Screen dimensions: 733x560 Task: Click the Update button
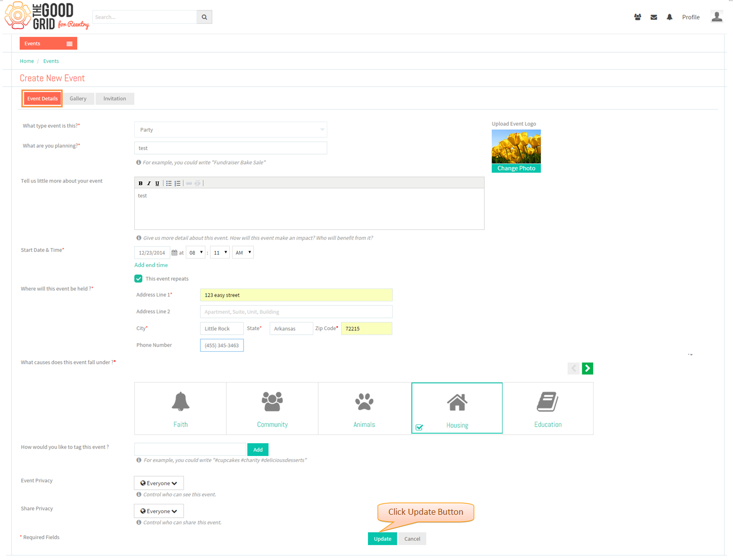tap(382, 539)
